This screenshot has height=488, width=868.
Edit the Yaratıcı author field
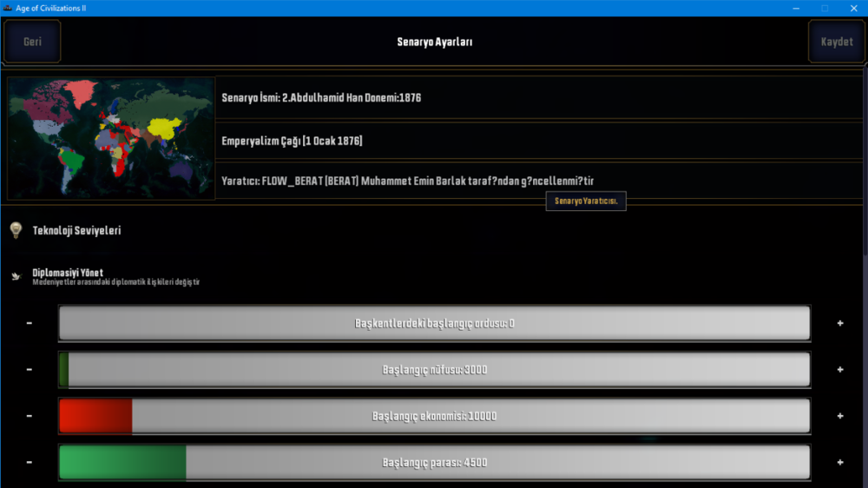[539, 181]
